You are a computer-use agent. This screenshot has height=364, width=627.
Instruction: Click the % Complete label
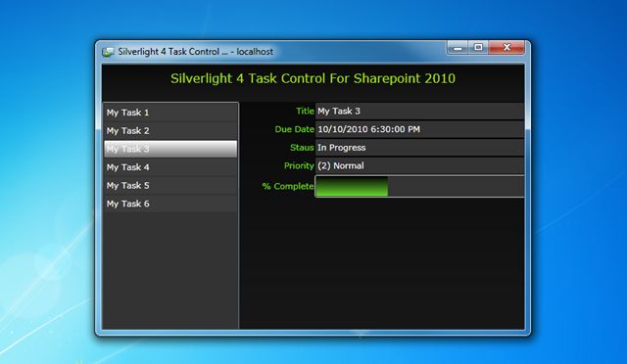pos(288,186)
